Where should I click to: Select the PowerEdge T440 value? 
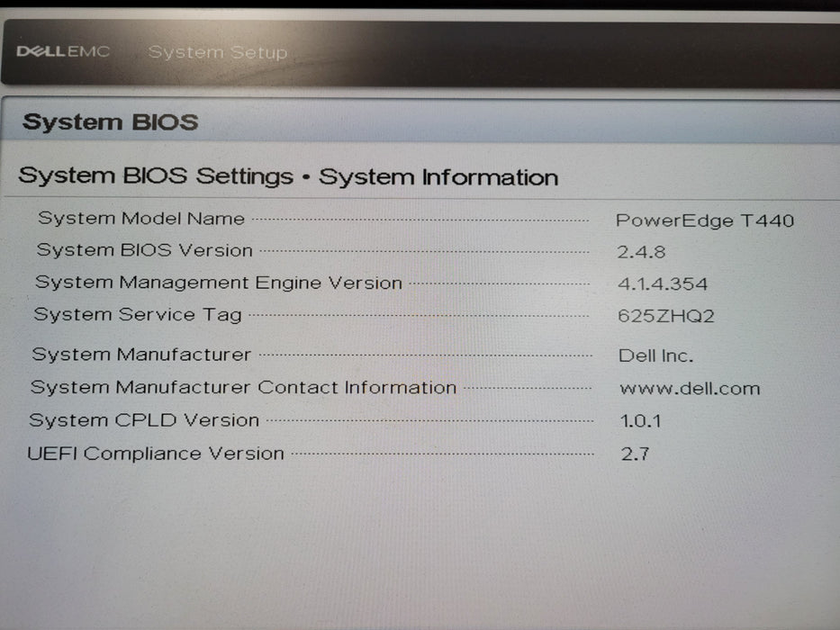click(x=705, y=220)
